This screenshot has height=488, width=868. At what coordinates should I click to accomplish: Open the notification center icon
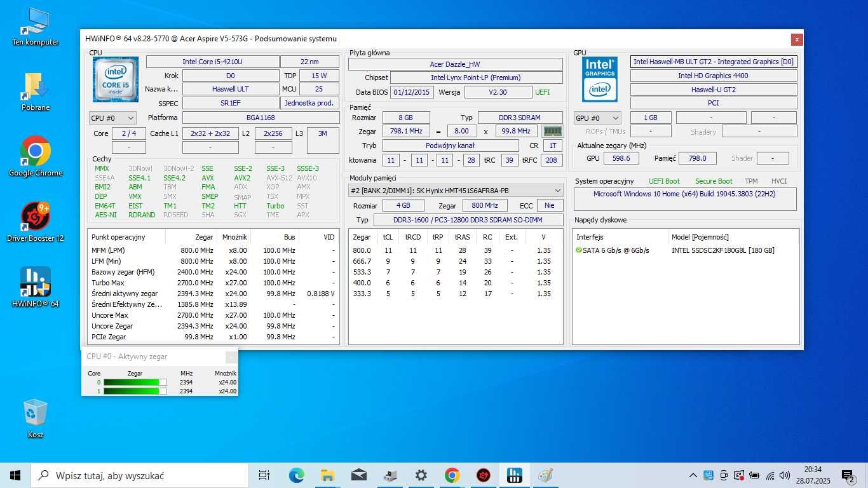tap(848, 475)
